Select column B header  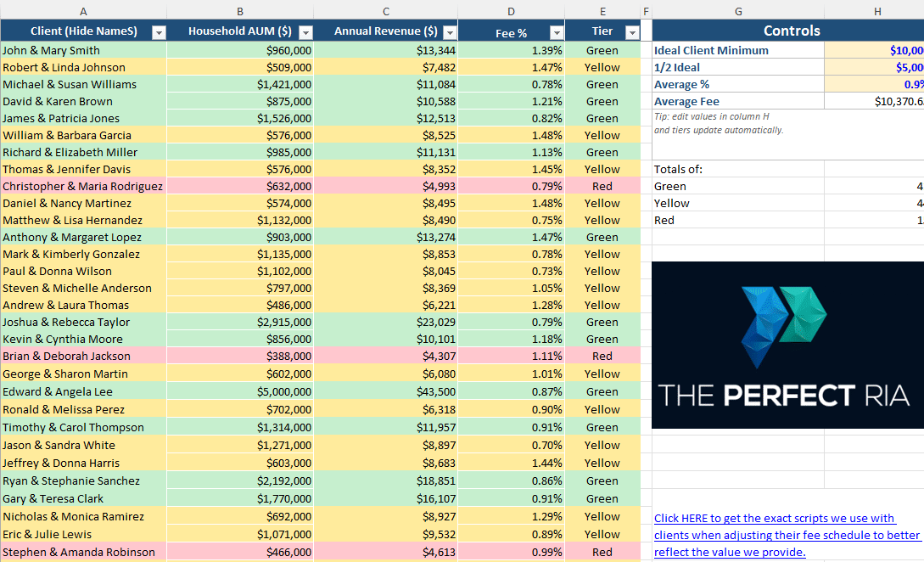(240, 11)
